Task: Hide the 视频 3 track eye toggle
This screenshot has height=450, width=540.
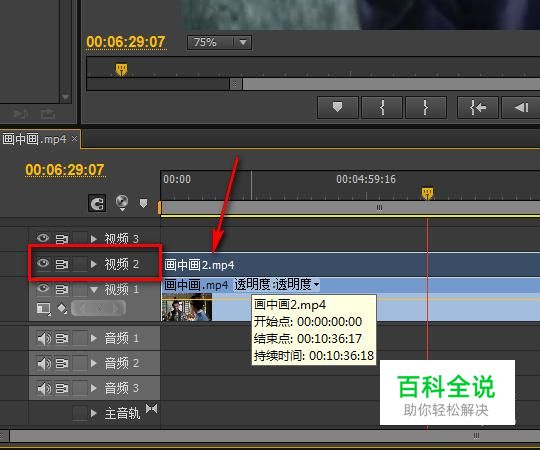Action: [43, 238]
